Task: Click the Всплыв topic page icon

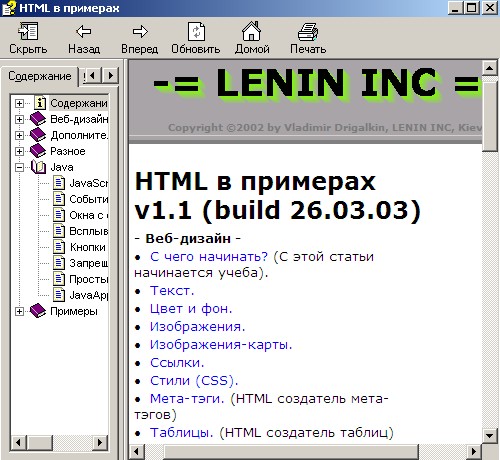Action: [x=59, y=231]
